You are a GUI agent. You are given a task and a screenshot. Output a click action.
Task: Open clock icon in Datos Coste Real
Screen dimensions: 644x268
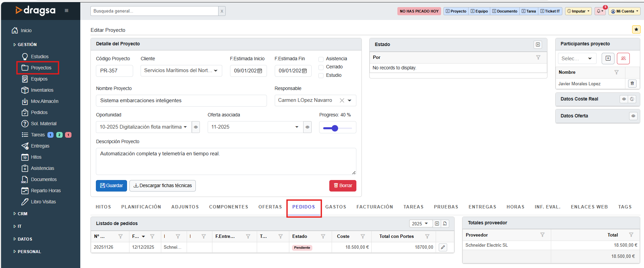pos(632,99)
